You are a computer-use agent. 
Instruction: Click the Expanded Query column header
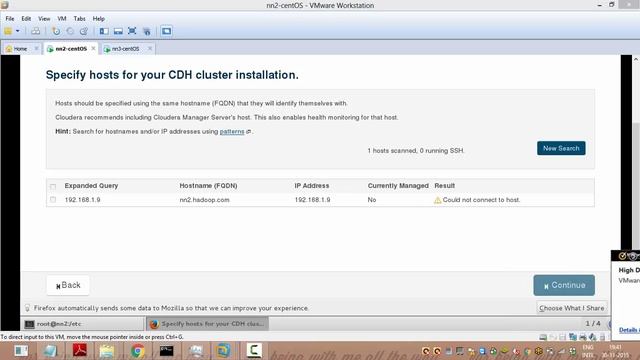tap(91, 186)
